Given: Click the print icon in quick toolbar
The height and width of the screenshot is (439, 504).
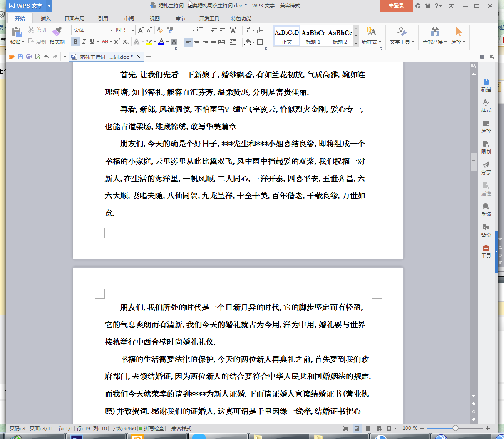Looking at the screenshot, I should pos(29,57).
